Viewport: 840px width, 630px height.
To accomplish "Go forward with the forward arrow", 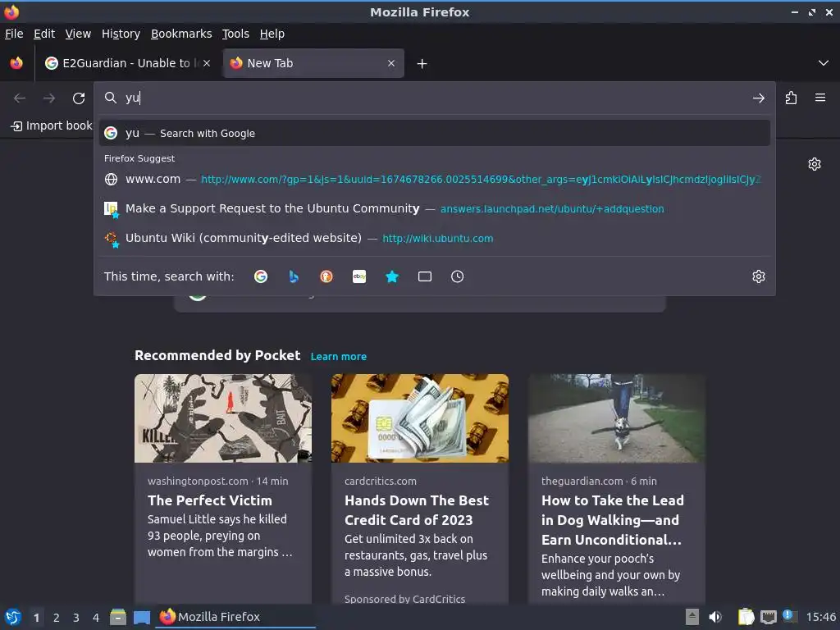I will [x=49, y=98].
